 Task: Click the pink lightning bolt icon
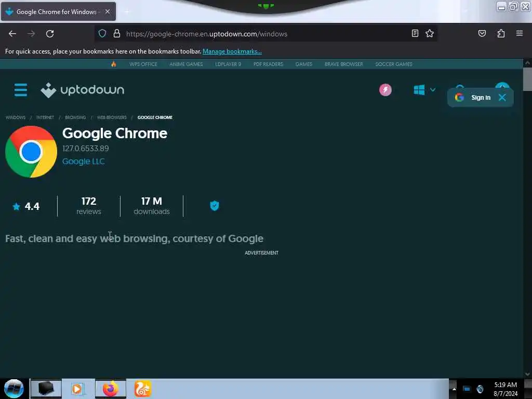[385, 90]
